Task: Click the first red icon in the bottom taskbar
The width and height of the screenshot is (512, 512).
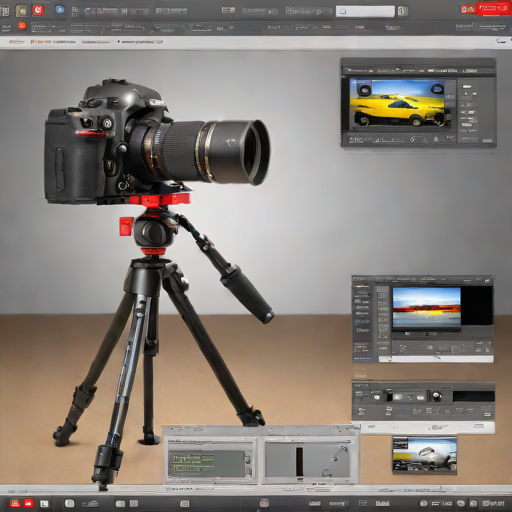Action: tap(15, 503)
